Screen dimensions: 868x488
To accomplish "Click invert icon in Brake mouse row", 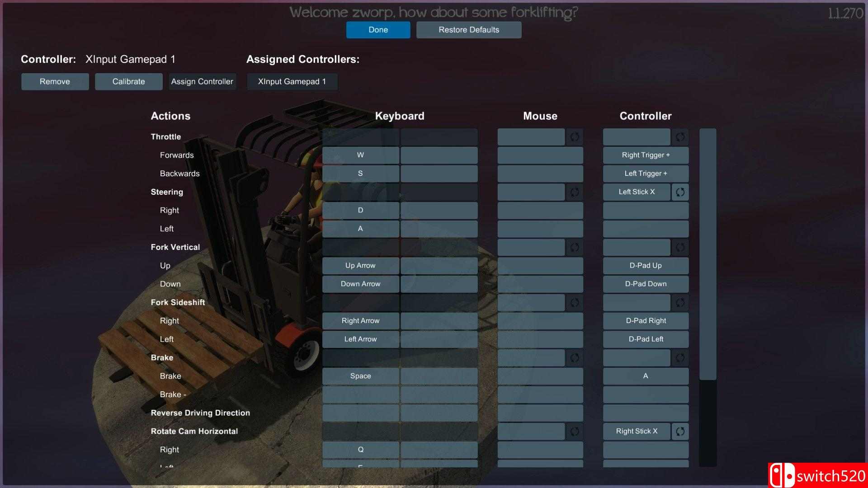I will pos(575,358).
